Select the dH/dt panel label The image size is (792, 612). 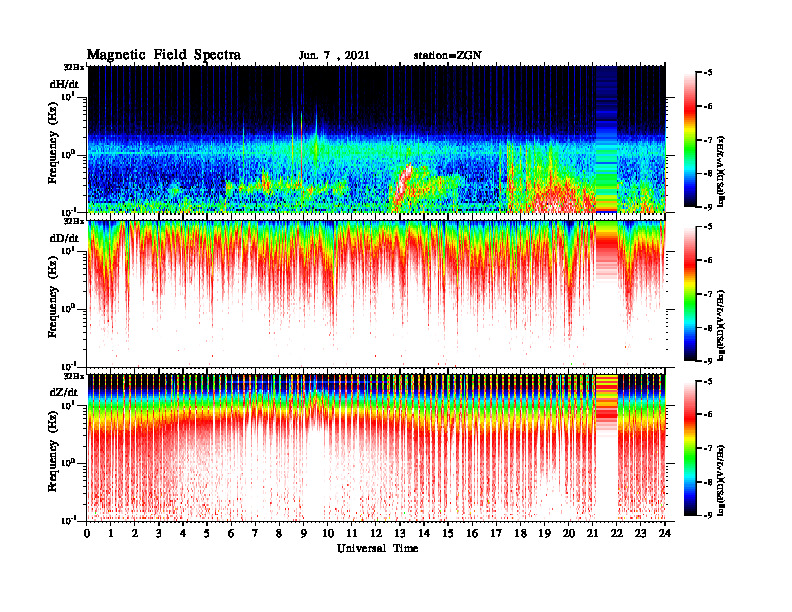(x=64, y=84)
